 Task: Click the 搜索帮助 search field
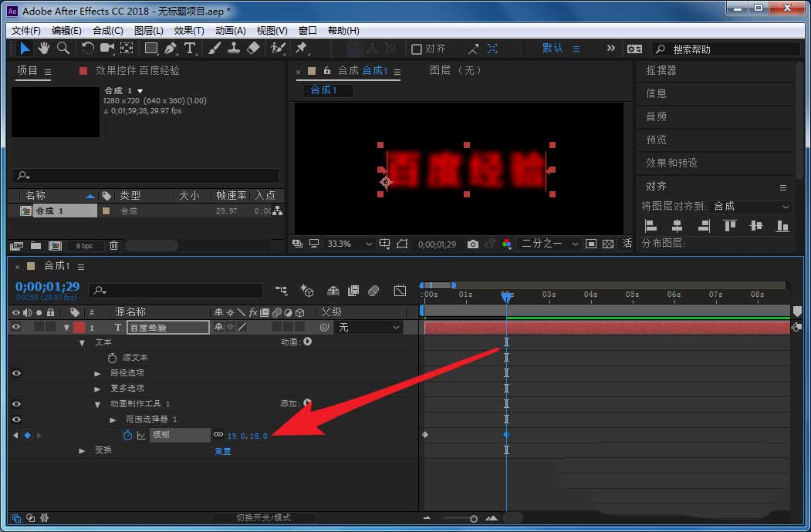725,49
